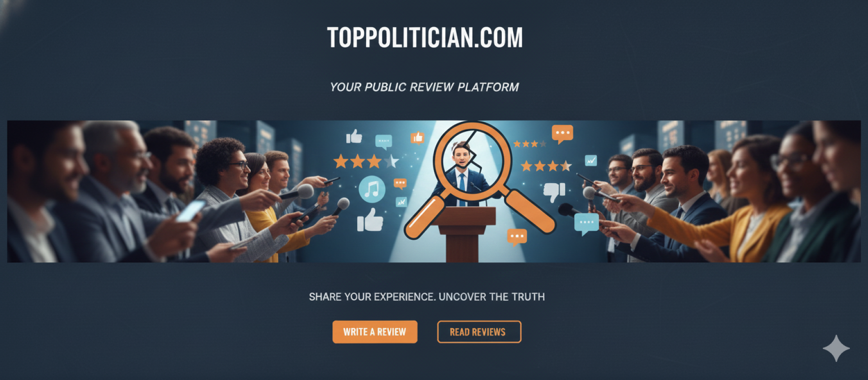Image resolution: width=868 pixels, height=380 pixels.
Task: Click the orange speech bubble below podium side
Action: tap(517, 237)
